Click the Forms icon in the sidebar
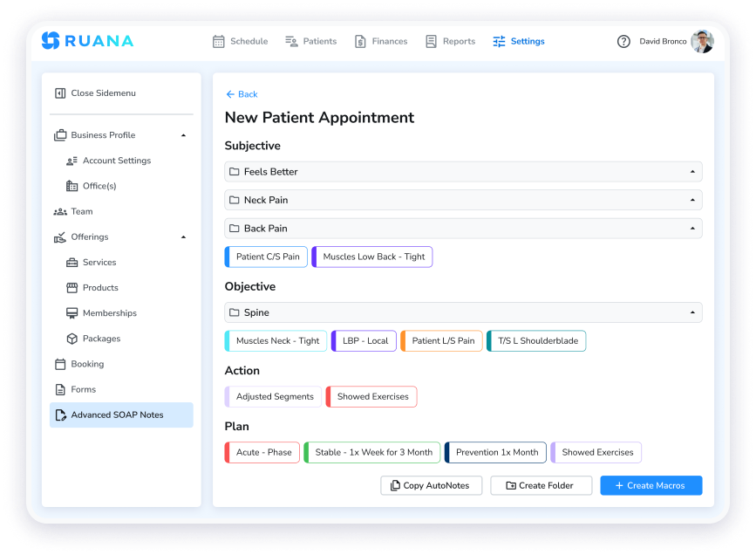 60,389
